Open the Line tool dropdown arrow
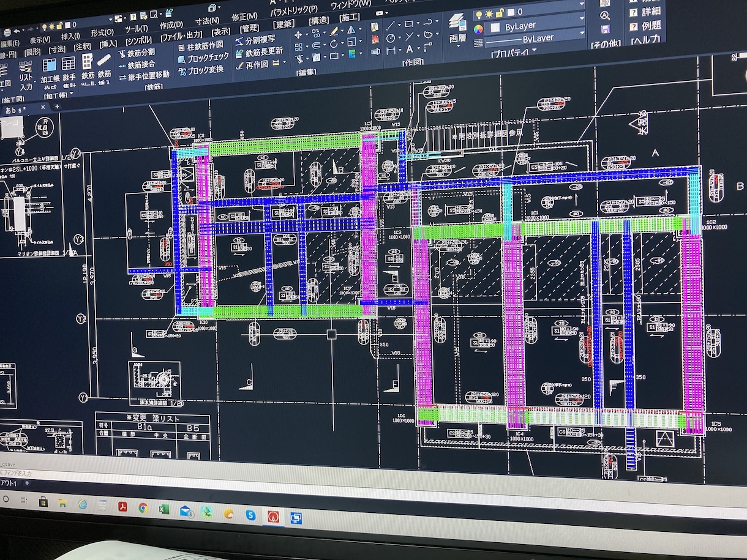Viewport: 747px width, 560px height. point(399,24)
